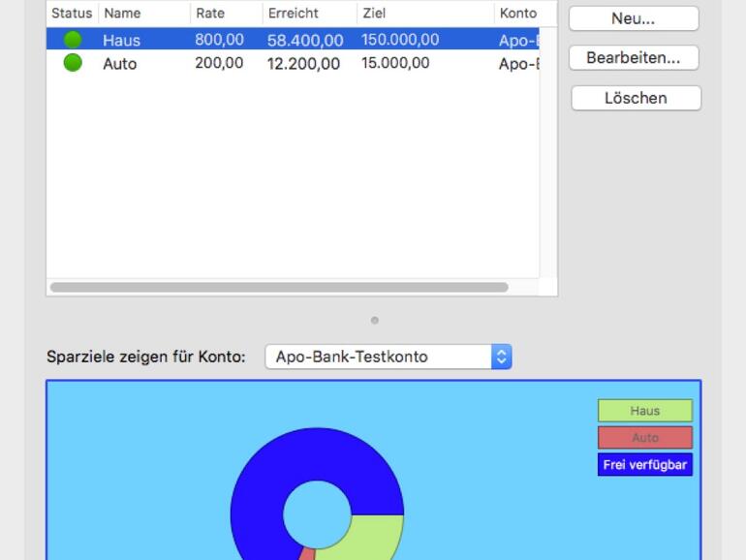Viewport: 746px width, 560px height.
Task: Click the 800,00 rate value
Action: pos(219,40)
